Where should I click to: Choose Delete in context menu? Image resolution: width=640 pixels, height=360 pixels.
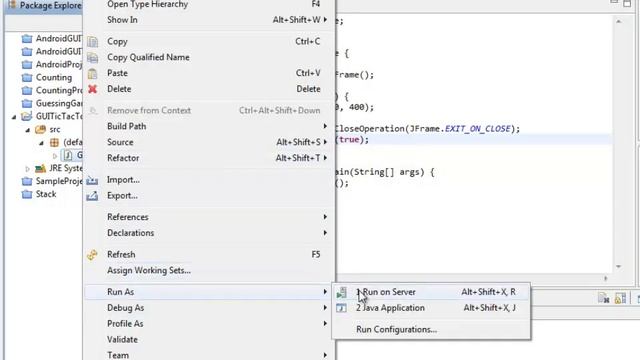pyautogui.click(x=209, y=89)
